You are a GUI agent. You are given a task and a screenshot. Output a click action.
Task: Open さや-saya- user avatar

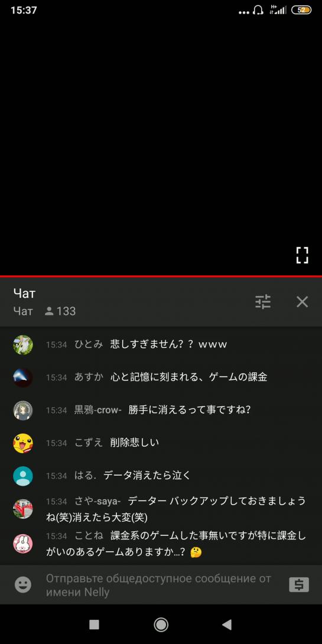pyautogui.click(x=23, y=509)
